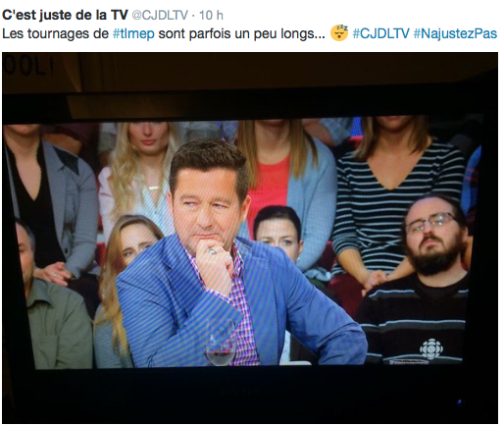The width and height of the screenshot is (504, 426).
Task: Click the ring on the man's hand
Action: pyautogui.click(x=211, y=251)
